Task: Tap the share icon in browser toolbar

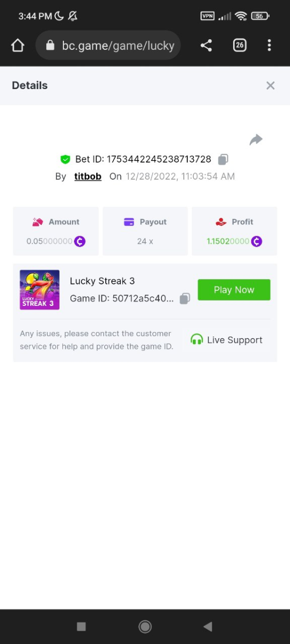Action: tap(206, 46)
